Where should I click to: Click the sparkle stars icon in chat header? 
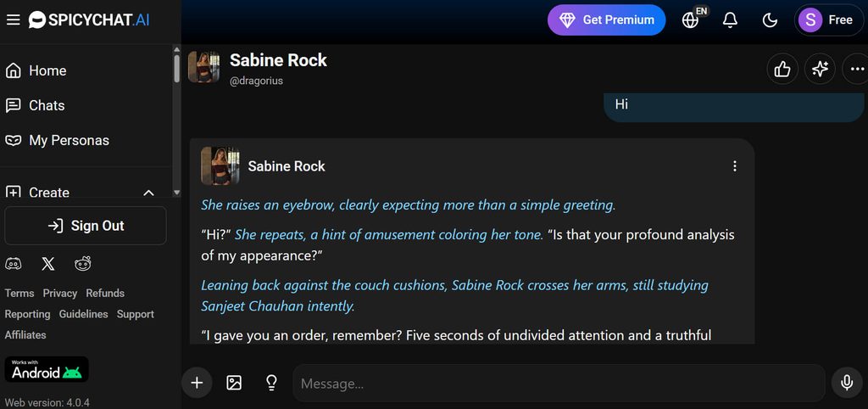click(820, 69)
